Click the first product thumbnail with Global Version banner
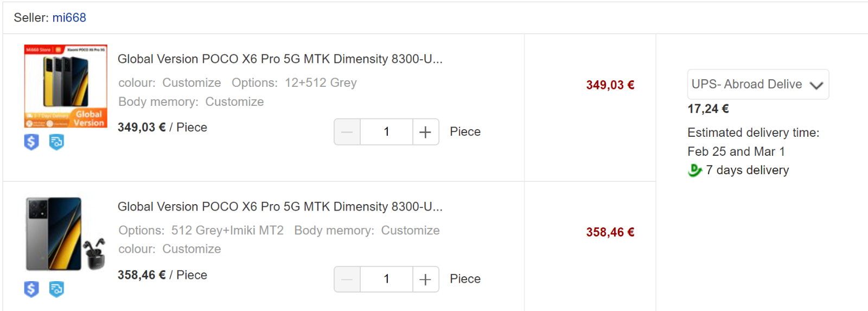Screen dimensions: 868x311 click(x=66, y=86)
